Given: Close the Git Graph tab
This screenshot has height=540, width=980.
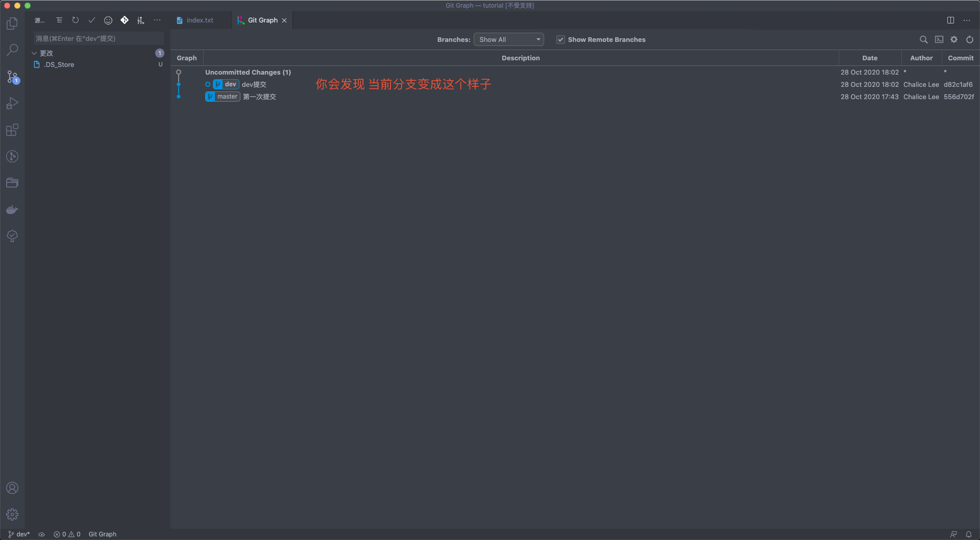Looking at the screenshot, I should coord(284,20).
